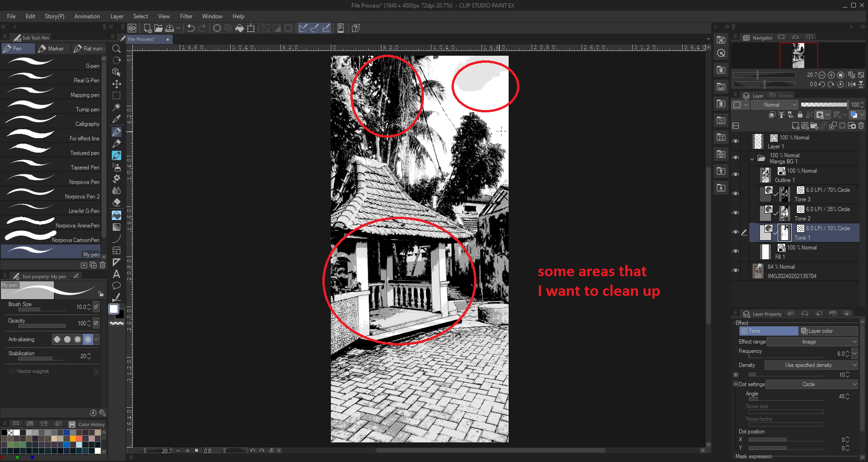Screen dimensions: 868x462
Task: Click the Undo icon in the top toolbar
Action: tap(190, 28)
